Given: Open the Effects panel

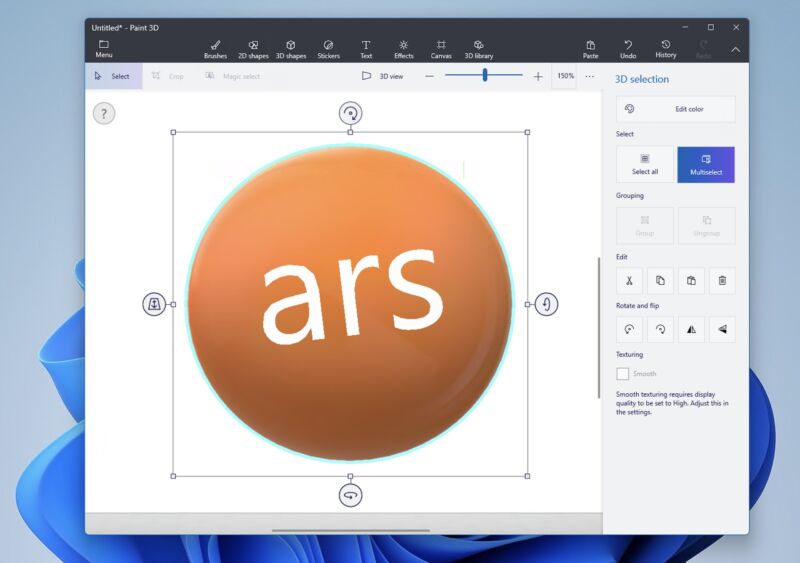Looking at the screenshot, I should [x=403, y=49].
